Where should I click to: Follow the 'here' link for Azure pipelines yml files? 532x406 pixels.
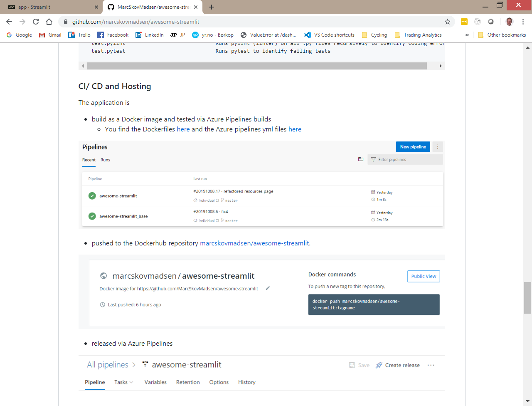tap(295, 129)
